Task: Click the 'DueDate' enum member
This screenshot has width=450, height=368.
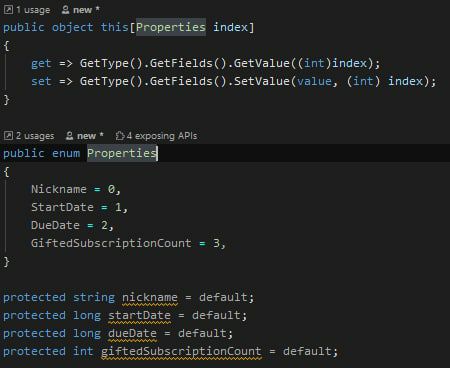Action: tap(55, 225)
